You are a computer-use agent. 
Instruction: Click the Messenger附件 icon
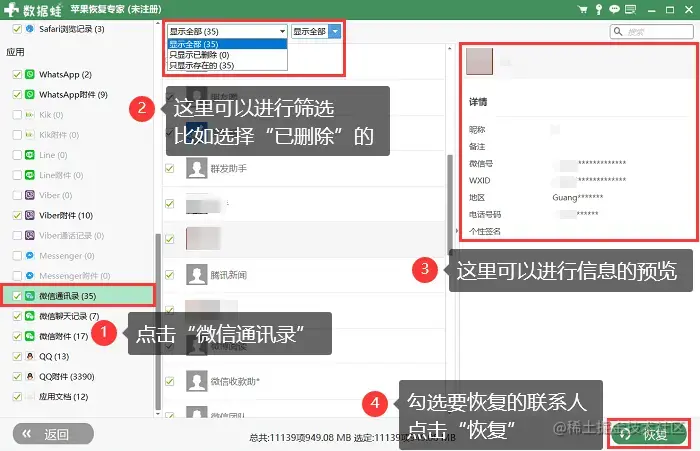pos(30,276)
